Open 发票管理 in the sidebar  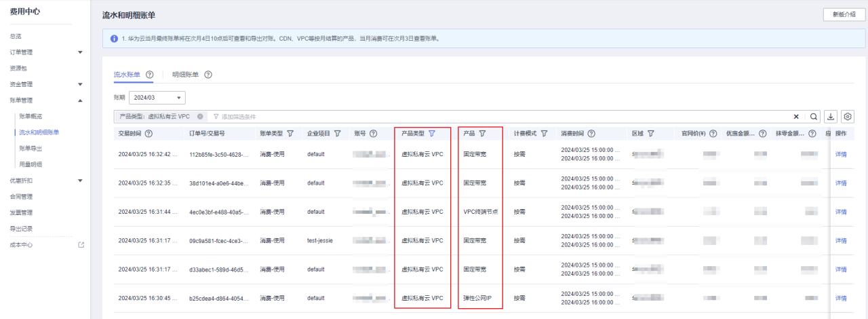click(x=21, y=212)
